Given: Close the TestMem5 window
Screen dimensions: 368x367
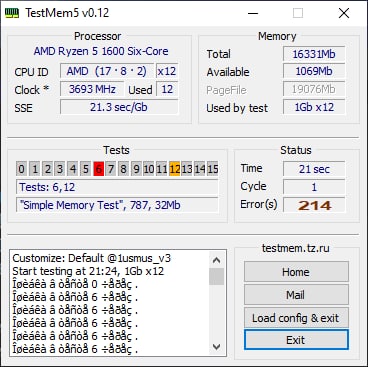Looking at the screenshot, I should point(344,13).
